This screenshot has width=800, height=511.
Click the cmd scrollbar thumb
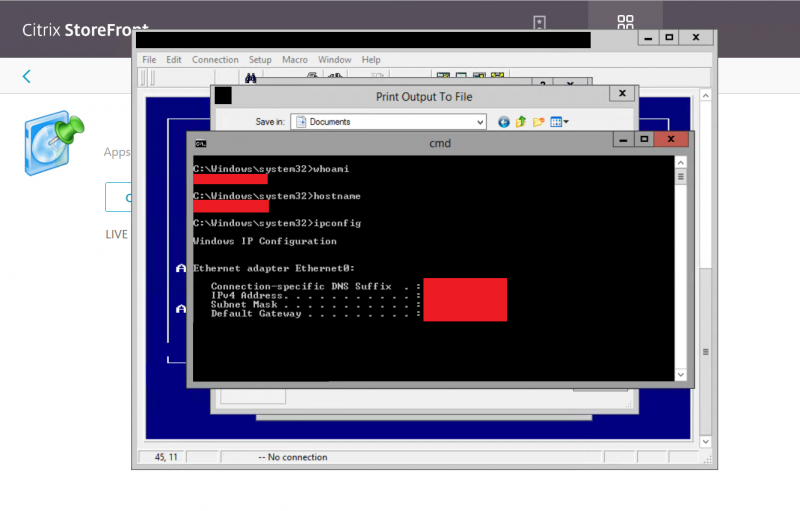(681, 177)
